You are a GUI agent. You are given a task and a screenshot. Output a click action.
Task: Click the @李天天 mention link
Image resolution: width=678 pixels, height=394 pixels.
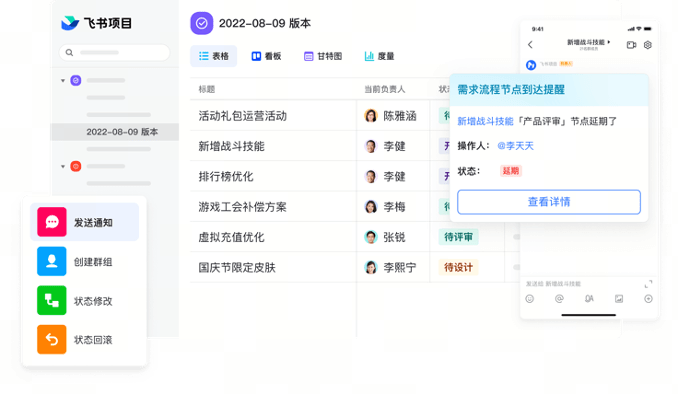point(515,146)
